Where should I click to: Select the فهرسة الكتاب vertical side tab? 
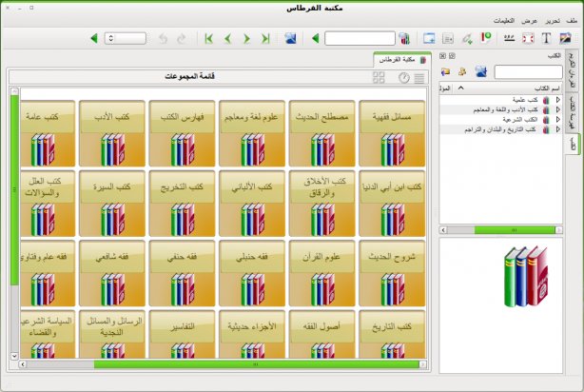click(573, 112)
